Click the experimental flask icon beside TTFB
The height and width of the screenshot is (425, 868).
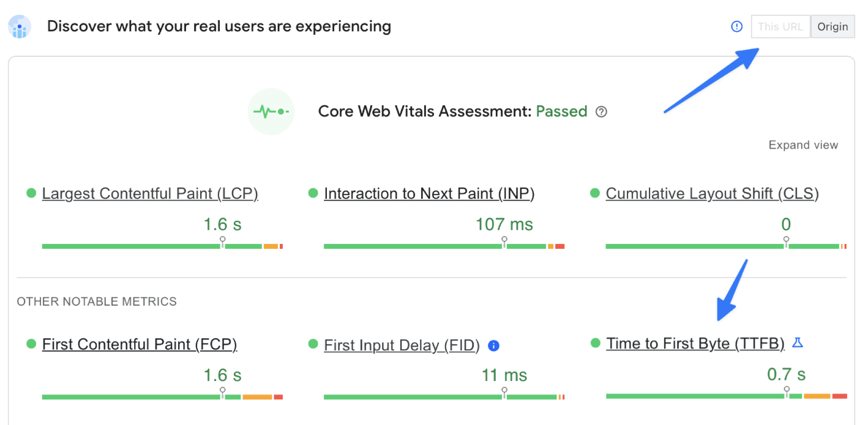[798, 343]
